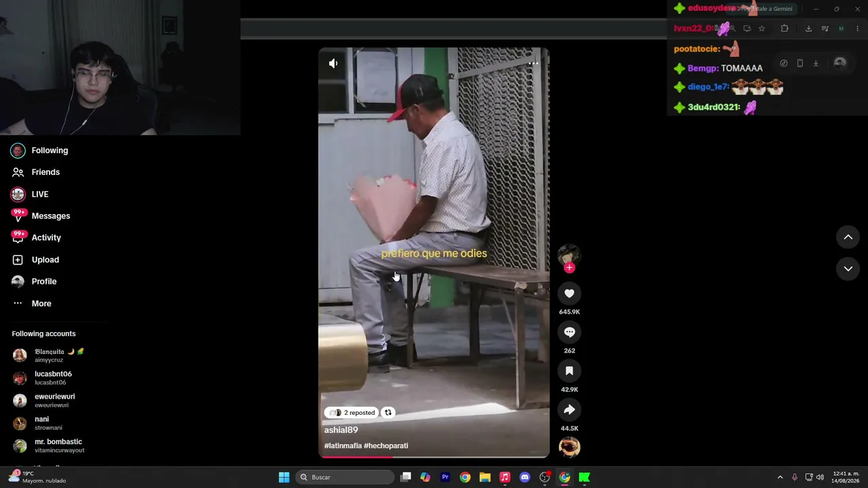Open Chrome profile M avatar
The width and height of the screenshot is (868, 488).
pos(842,28)
